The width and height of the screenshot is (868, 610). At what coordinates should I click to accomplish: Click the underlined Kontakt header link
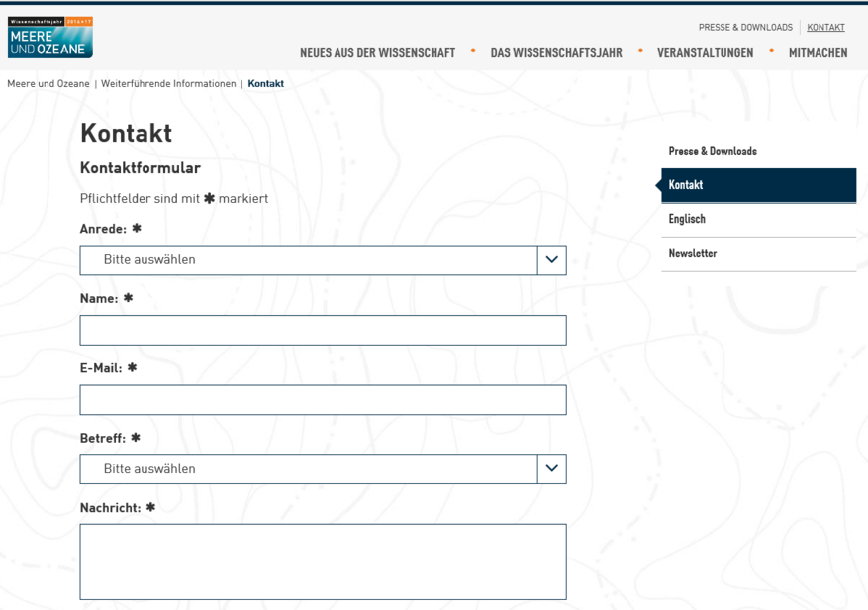825,28
